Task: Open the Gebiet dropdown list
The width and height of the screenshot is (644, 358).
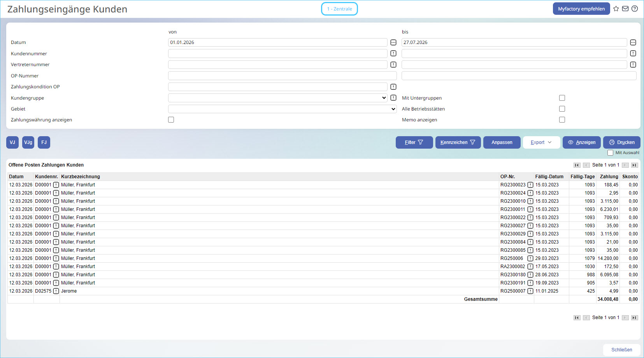Action: [283, 109]
